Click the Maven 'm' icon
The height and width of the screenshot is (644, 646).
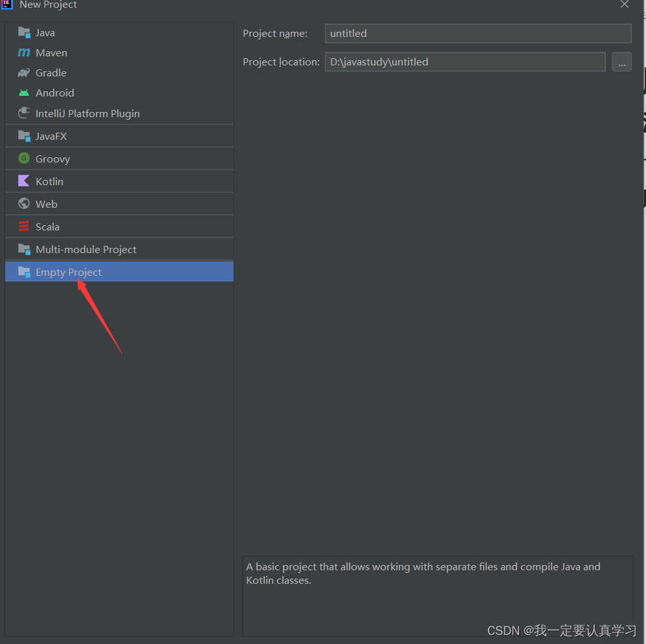pyautogui.click(x=24, y=52)
